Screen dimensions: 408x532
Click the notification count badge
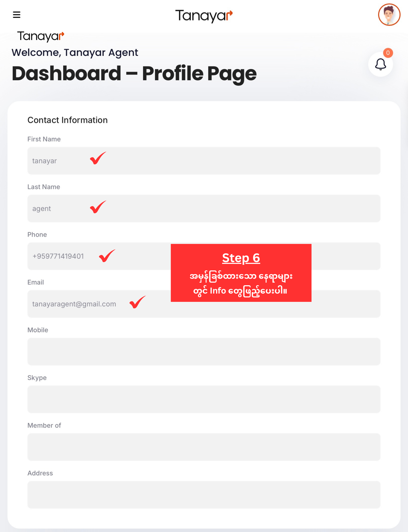388,53
